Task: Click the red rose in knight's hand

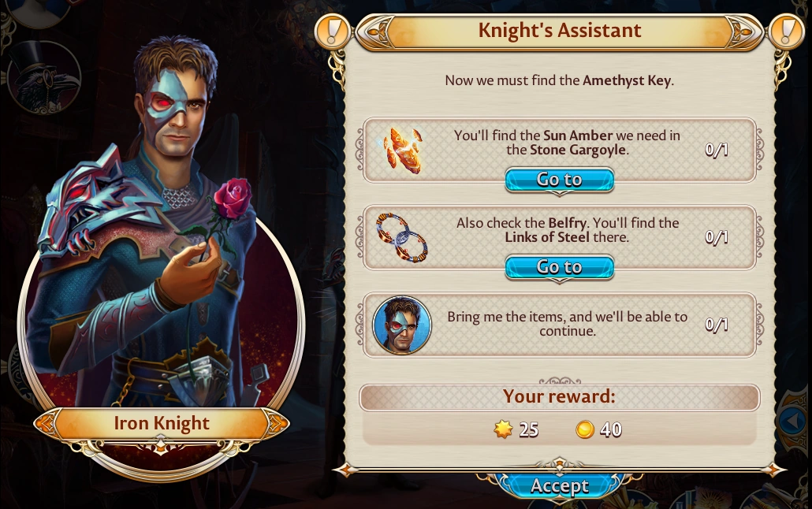Action: (232, 199)
